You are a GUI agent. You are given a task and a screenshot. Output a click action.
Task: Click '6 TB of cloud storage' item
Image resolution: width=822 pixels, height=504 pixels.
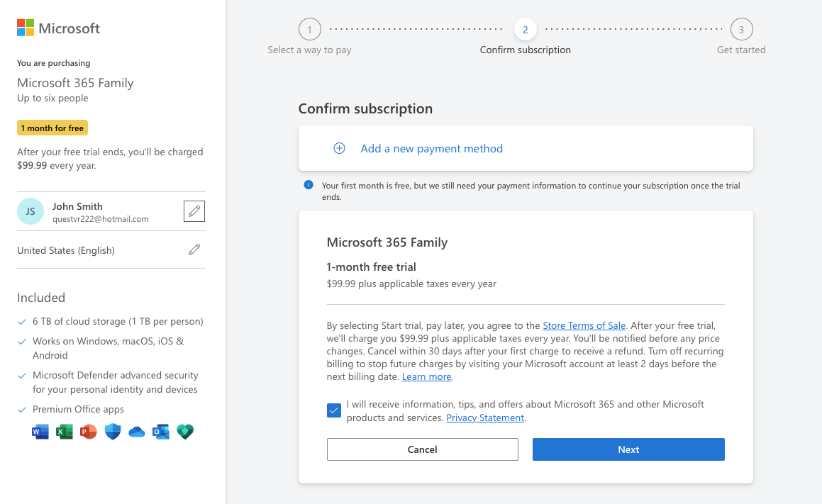point(118,321)
